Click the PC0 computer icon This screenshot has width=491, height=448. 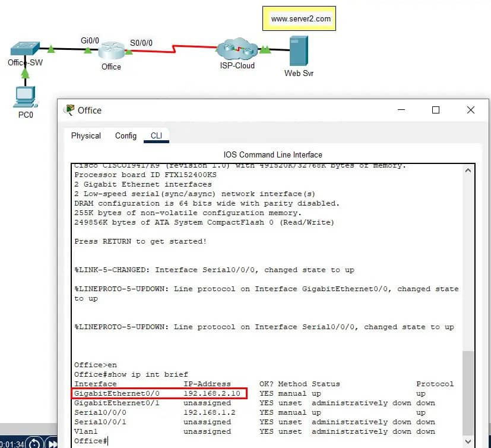tap(26, 97)
